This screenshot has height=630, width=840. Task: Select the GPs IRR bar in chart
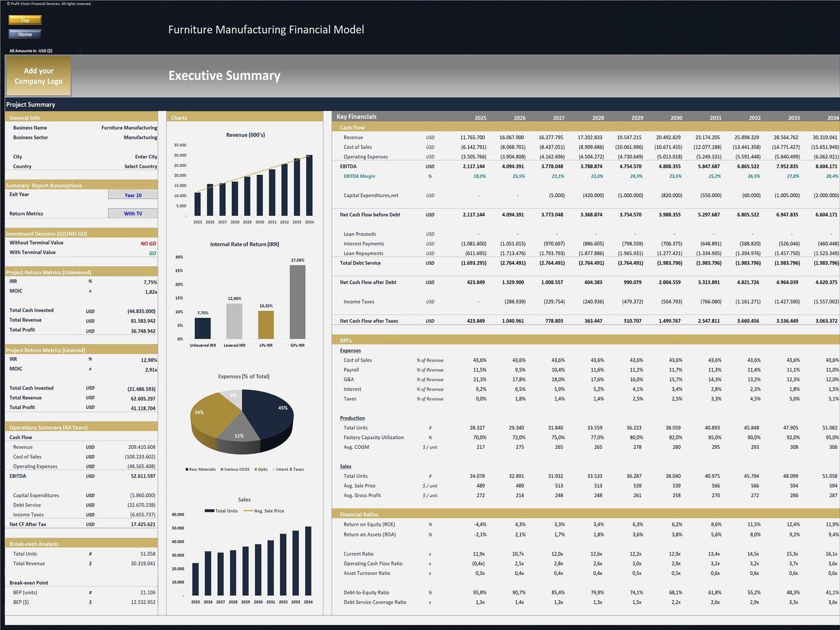pos(297,302)
